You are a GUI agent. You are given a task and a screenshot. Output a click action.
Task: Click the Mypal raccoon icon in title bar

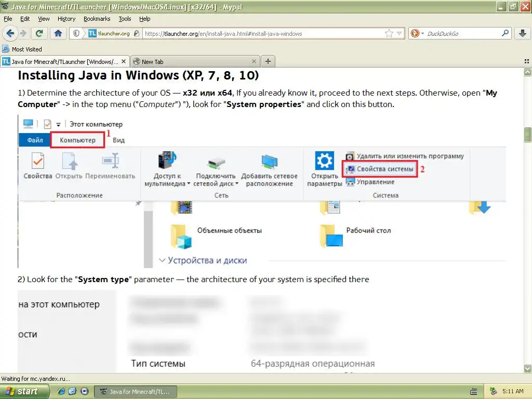pyautogui.click(x=5, y=6)
